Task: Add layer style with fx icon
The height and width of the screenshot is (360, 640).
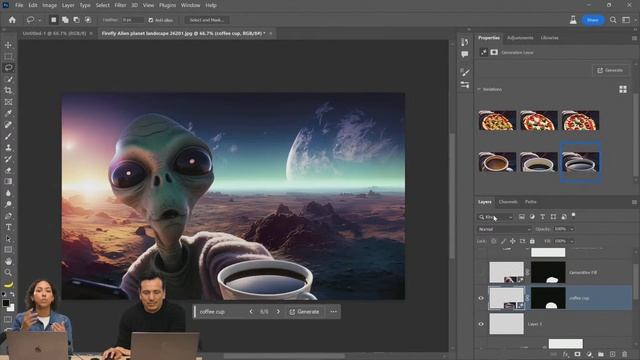Action: pyautogui.click(x=565, y=354)
